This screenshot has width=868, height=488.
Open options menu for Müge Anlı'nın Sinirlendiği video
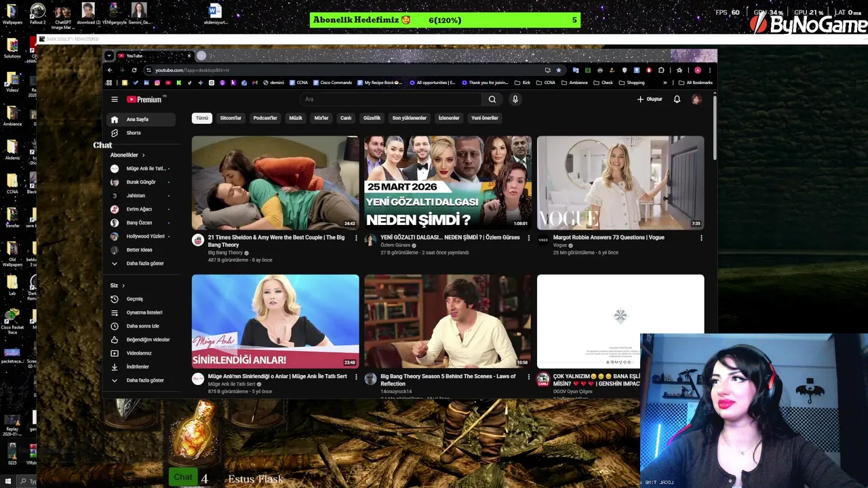pos(356,377)
